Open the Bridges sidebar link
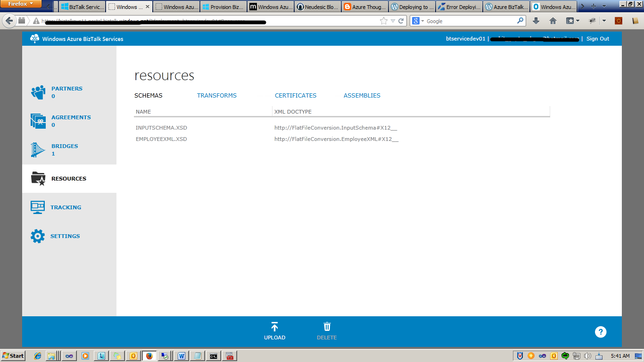 [x=65, y=146]
